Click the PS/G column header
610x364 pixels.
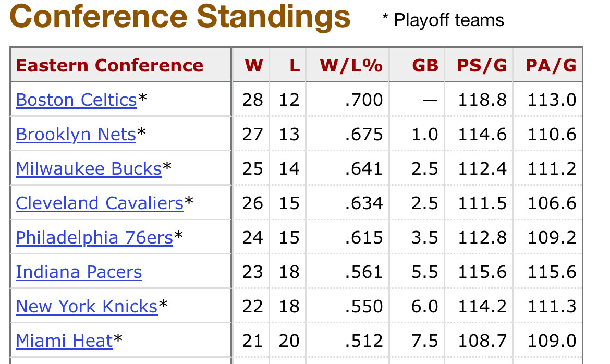[x=482, y=66]
